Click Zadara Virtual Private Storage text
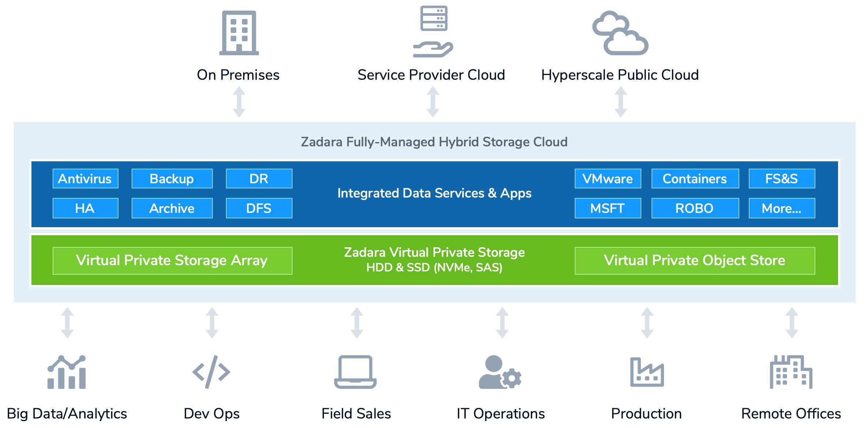868x428 pixels. (434, 252)
